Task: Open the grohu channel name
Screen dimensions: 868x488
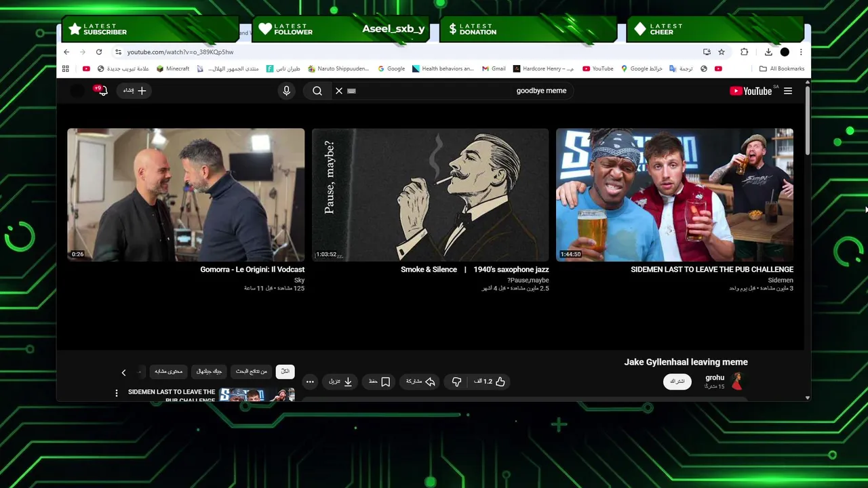Action: click(715, 378)
